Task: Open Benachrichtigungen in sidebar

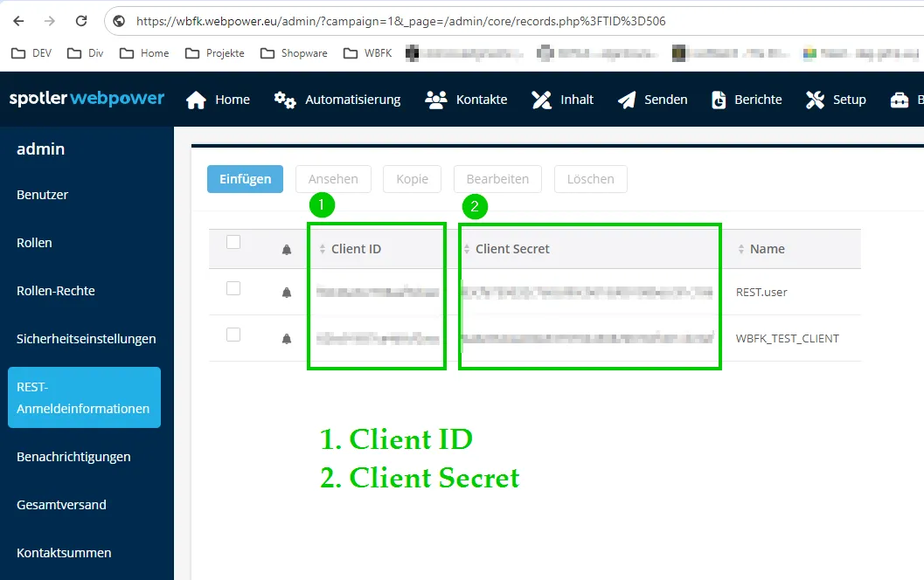Action: click(x=73, y=457)
